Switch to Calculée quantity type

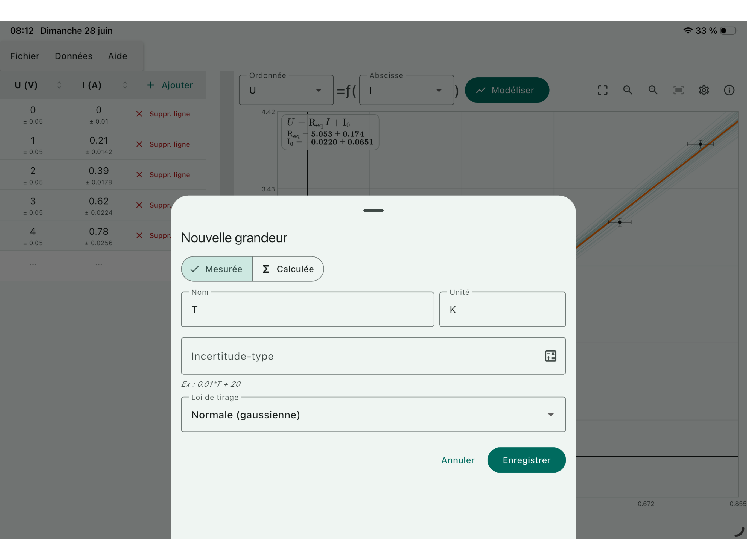pyautogui.click(x=288, y=269)
